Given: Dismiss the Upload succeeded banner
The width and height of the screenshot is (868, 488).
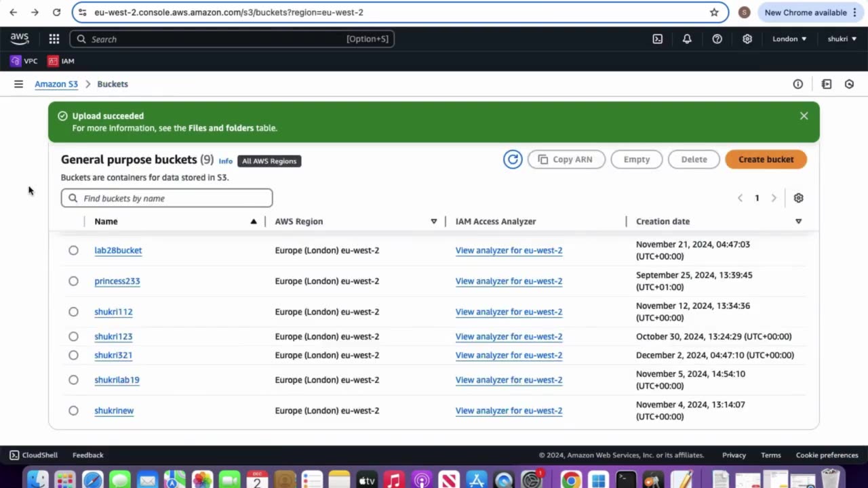Looking at the screenshot, I should (804, 116).
